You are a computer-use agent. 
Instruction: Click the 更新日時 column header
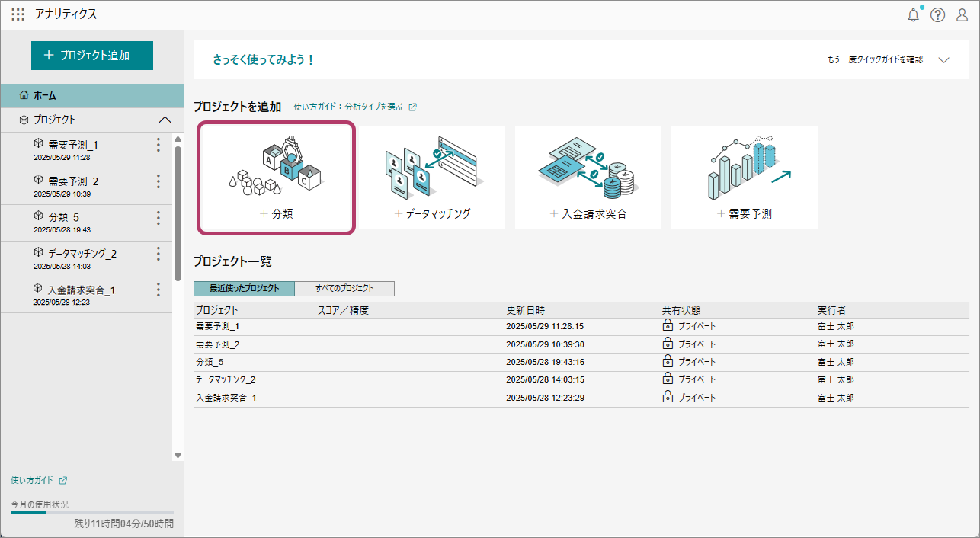526,311
